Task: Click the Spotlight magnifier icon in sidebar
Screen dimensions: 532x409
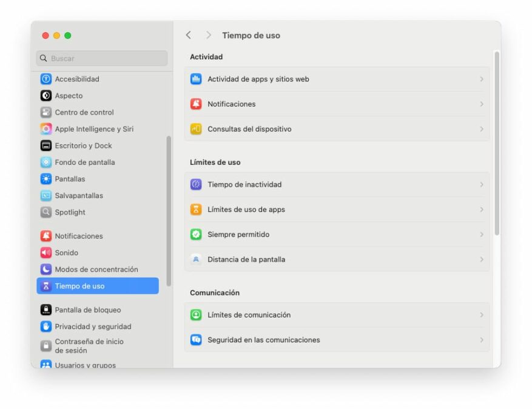Action: point(46,212)
